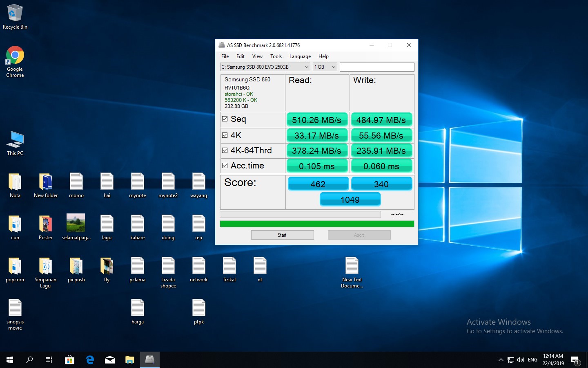This screenshot has width=588, height=368.
Task: Click the Seq read result 510.26 MB/s
Action: 317,120
